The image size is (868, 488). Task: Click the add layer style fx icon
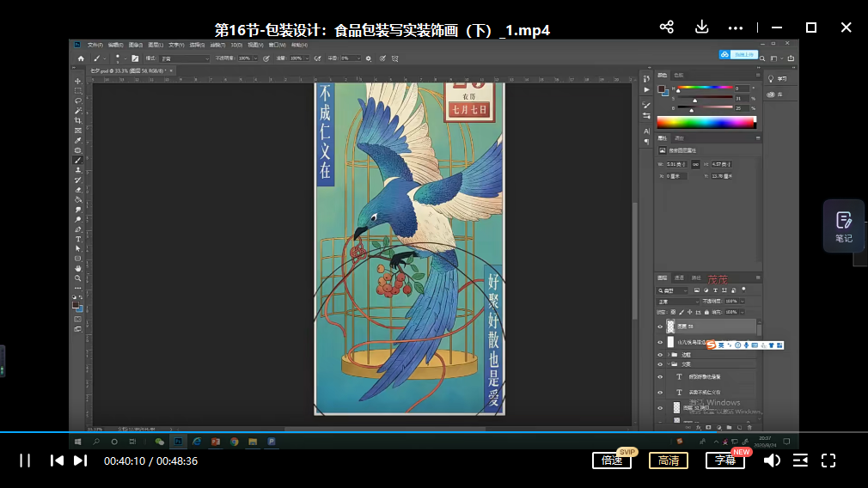(698, 428)
